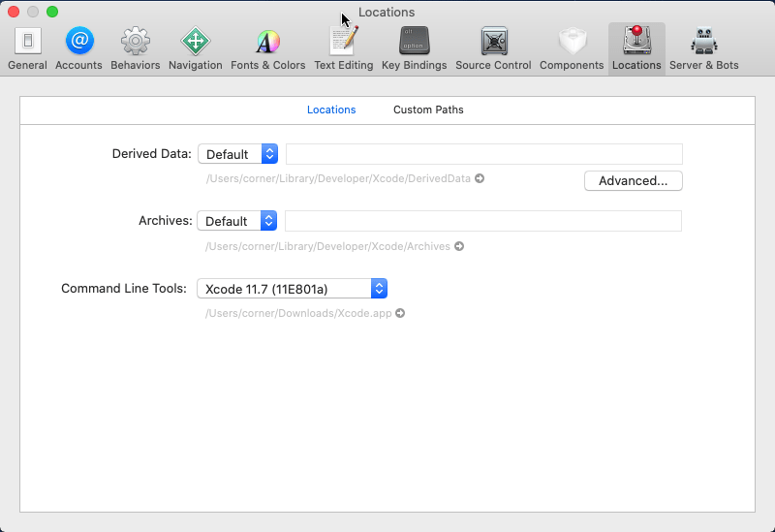The height and width of the screenshot is (532, 775).
Task: Reveal DerivedData folder in Finder arrow
Action: pyautogui.click(x=480, y=178)
